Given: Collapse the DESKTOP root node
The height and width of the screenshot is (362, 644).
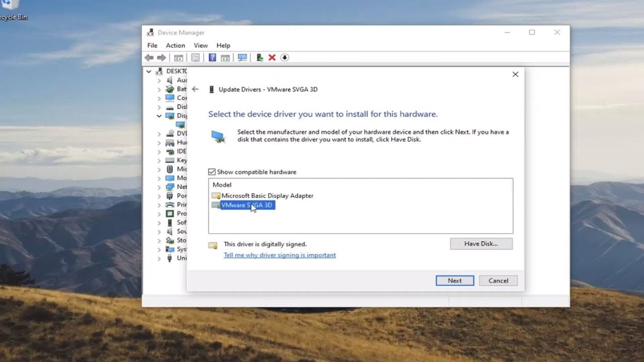Looking at the screenshot, I should (x=149, y=71).
